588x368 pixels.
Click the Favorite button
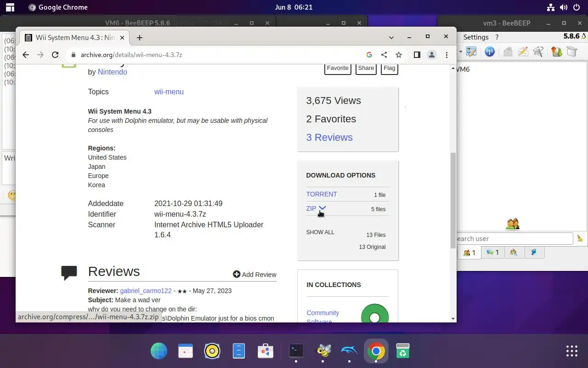pyautogui.click(x=338, y=68)
